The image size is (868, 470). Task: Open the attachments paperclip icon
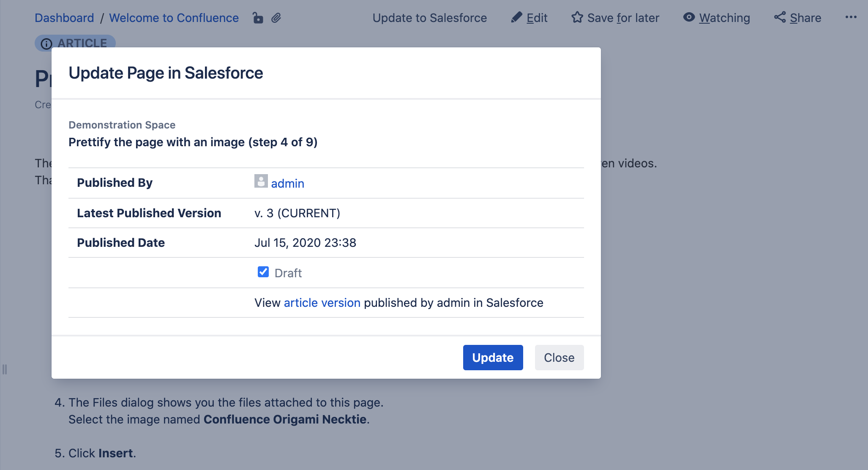[276, 18]
